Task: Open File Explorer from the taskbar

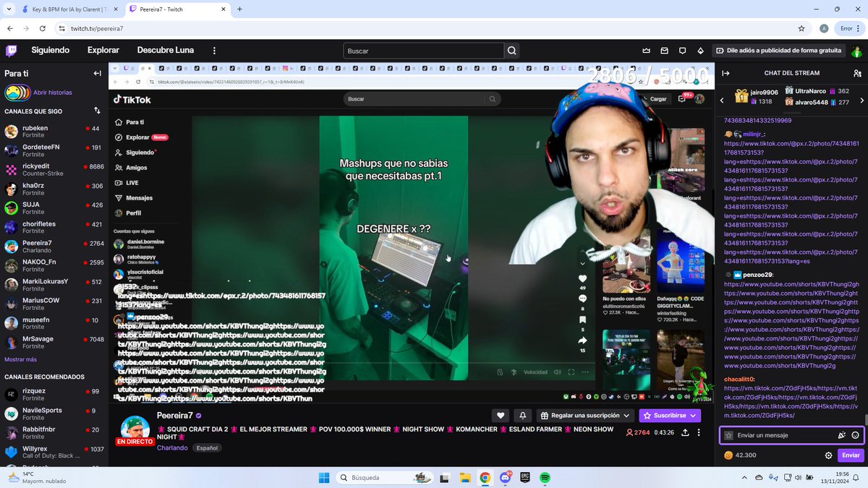Action: point(465,478)
